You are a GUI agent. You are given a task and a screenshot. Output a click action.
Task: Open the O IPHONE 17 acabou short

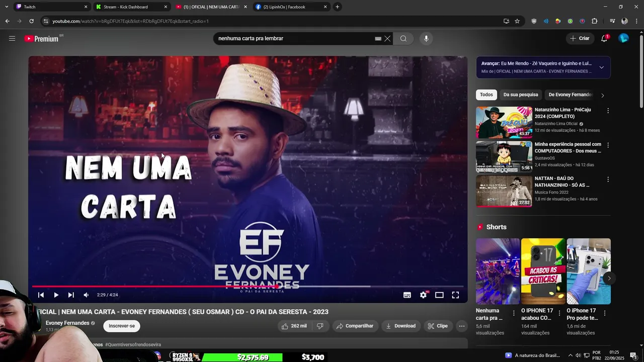(x=543, y=271)
